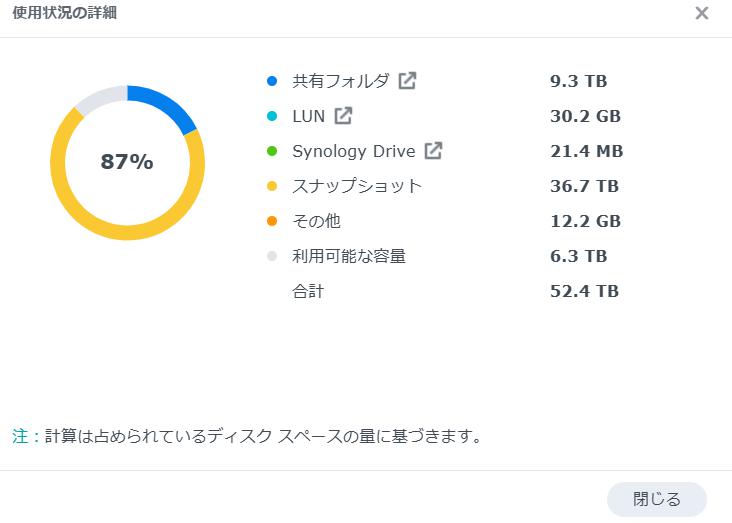
Task: Click the green Synology Drive legend dot
Action: click(x=272, y=151)
